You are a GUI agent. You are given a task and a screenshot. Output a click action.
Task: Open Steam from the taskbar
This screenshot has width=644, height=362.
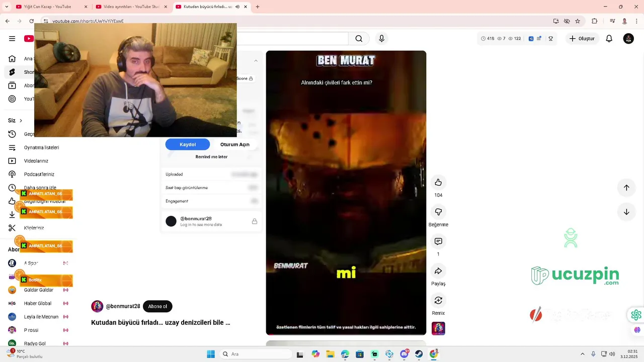[x=419, y=354]
